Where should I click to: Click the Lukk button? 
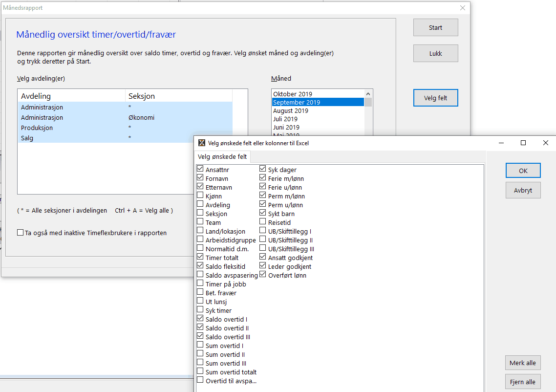click(435, 53)
